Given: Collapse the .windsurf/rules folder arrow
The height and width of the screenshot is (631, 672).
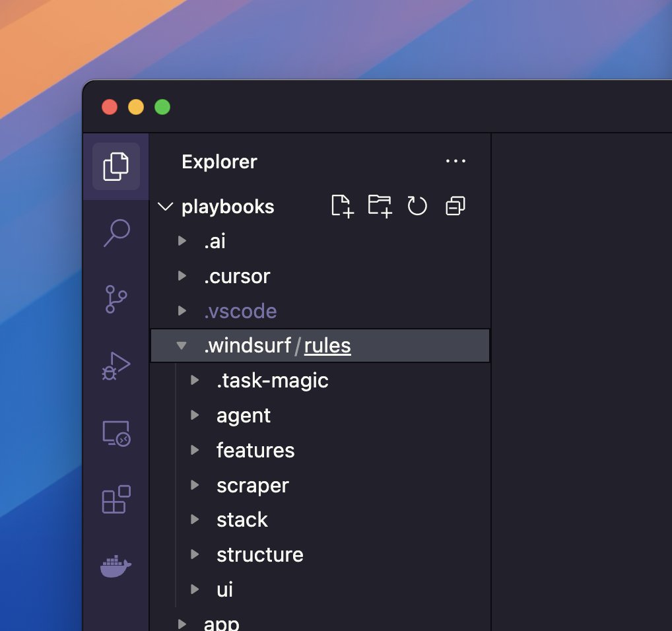Looking at the screenshot, I should coord(182,345).
